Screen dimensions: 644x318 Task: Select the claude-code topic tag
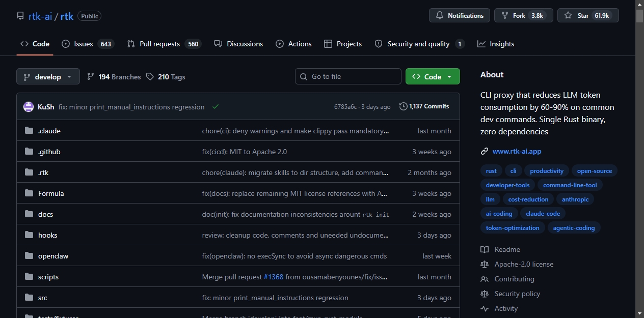(x=543, y=214)
